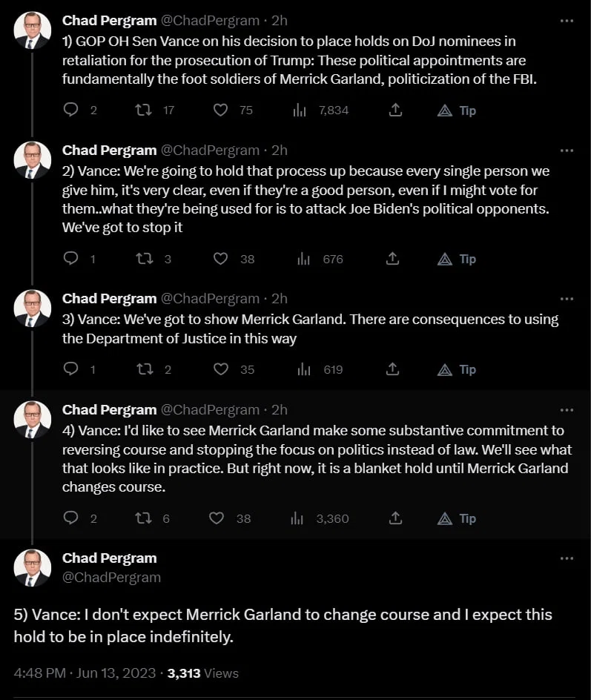The height and width of the screenshot is (700, 591).
Task: Open more options on the first tweet
Action: pos(567,21)
